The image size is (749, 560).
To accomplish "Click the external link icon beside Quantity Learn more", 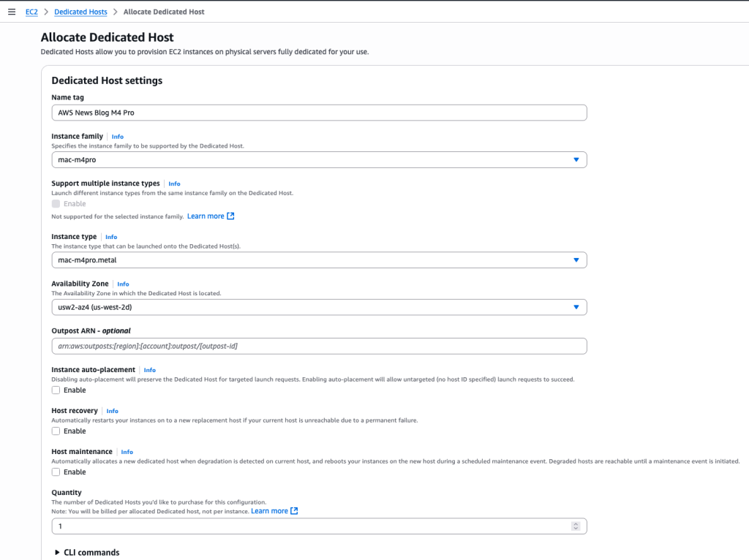I will 293,510.
